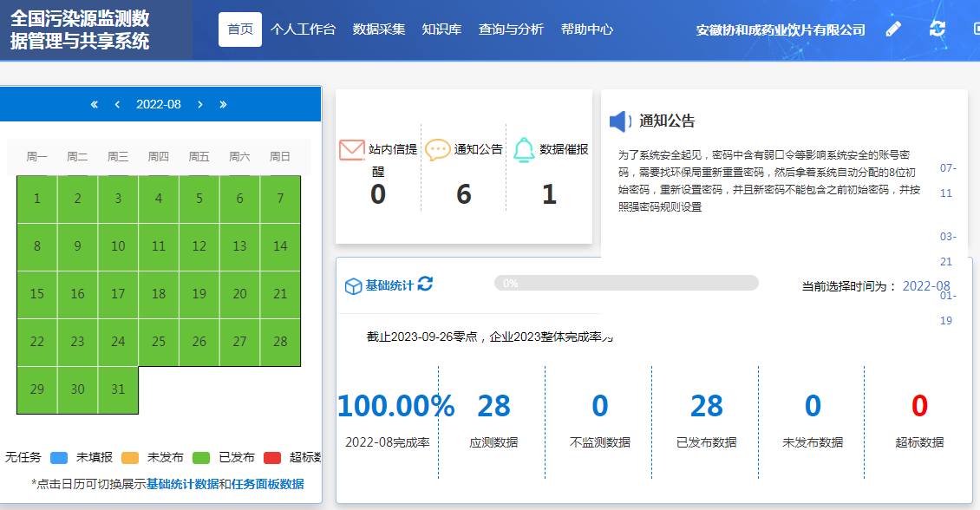This screenshot has width=980, height=510.
Task: Click the pencil edit icon in header
Action: [893, 29]
